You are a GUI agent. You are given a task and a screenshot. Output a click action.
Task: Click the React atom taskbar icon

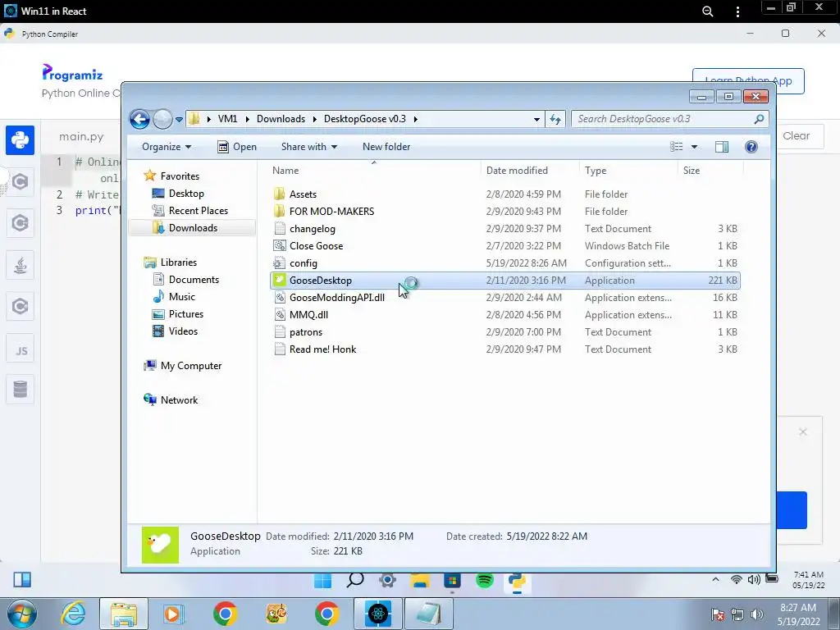coord(377,614)
